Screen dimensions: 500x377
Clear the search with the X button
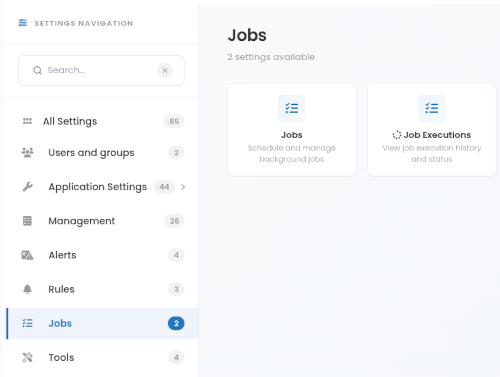coord(165,70)
